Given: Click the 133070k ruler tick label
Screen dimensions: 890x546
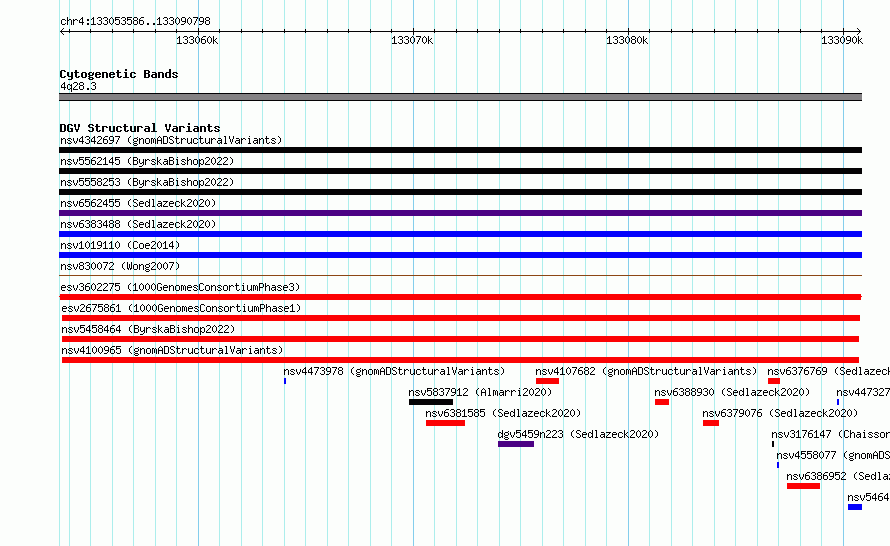Looking at the screenshot, I should (x=412, y=40).
